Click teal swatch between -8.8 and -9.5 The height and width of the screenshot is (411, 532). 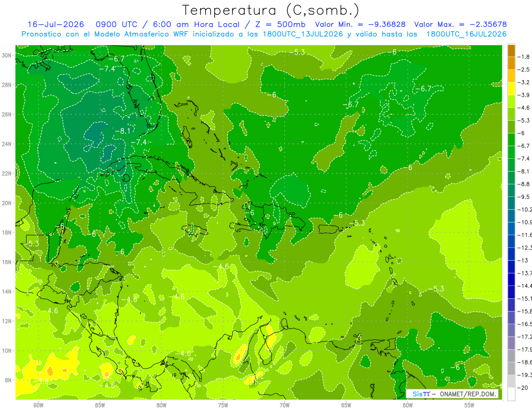point(511,190)
